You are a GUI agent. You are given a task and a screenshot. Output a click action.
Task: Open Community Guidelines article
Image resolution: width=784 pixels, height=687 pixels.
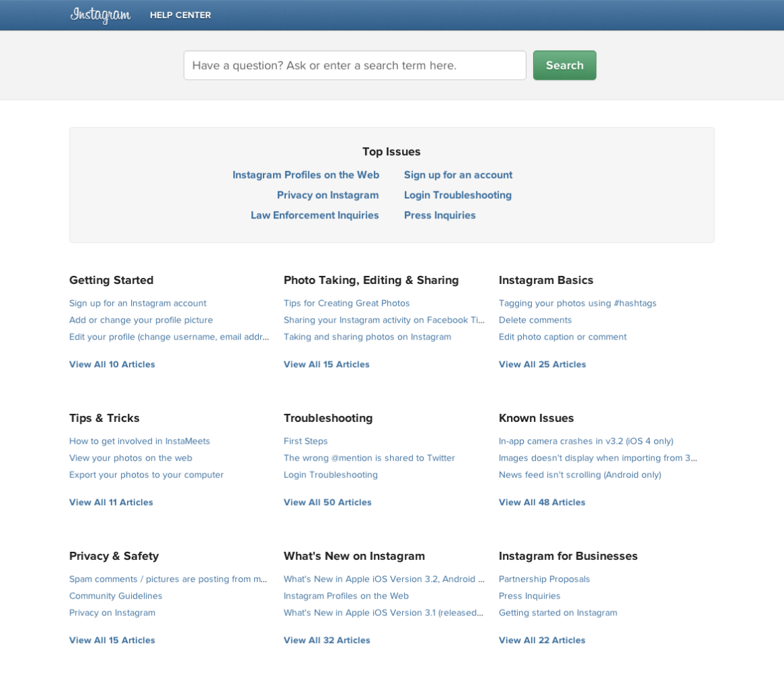pos(116,596)
